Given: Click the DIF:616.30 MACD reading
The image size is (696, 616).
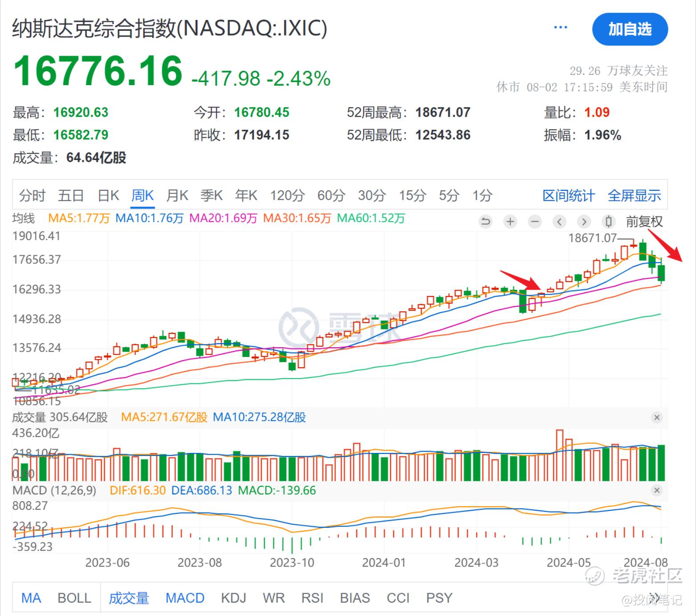Looking at the screenshot, I should click(138, 491).
